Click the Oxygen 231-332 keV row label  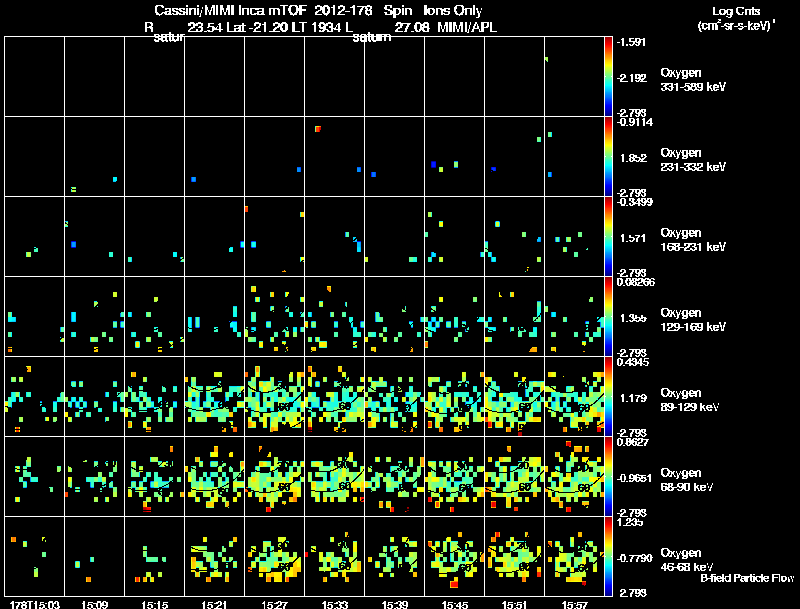pyautogui.click(x=693, y=160)
